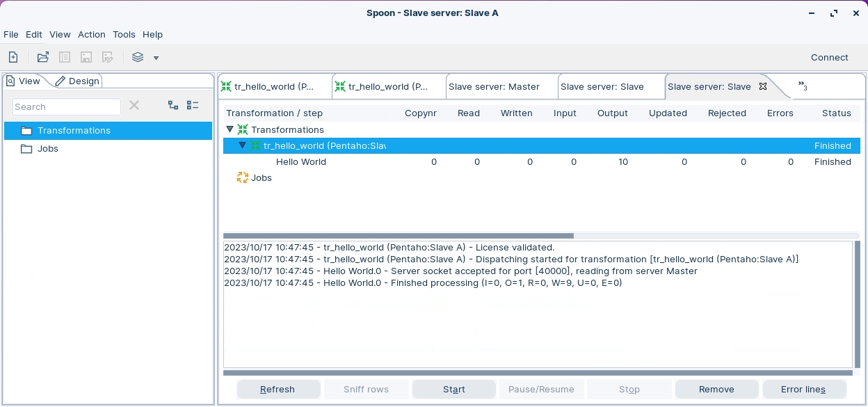This screenshot has height=407, width=868.
Task: Clear the search field with X icon
Action: tap(134, 106)
